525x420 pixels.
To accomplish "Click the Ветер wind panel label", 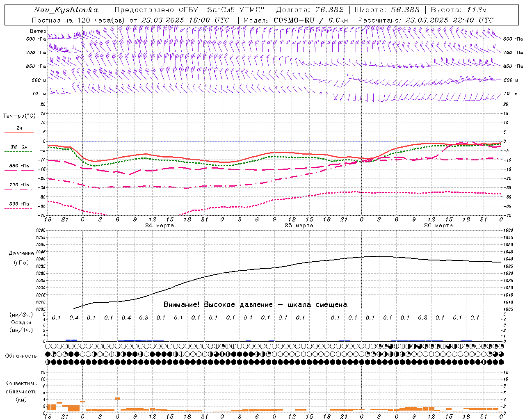I will [38, 31].
